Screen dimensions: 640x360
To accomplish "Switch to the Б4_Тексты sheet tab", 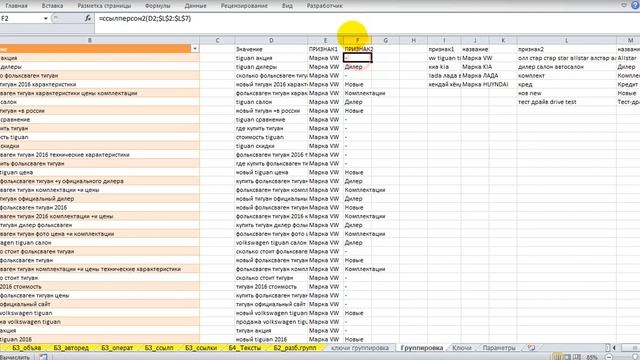I will (x=244, y=348).
